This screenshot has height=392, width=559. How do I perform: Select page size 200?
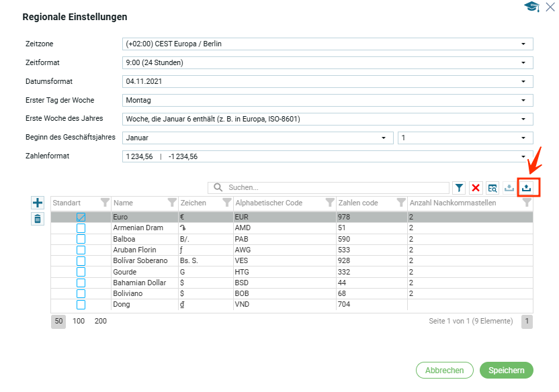101,322
